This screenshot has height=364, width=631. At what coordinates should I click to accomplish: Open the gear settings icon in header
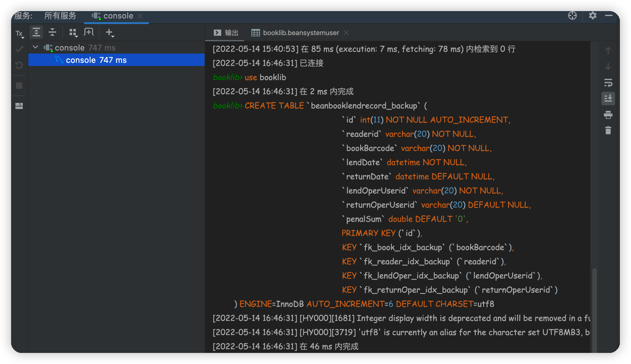coord(593,16)
